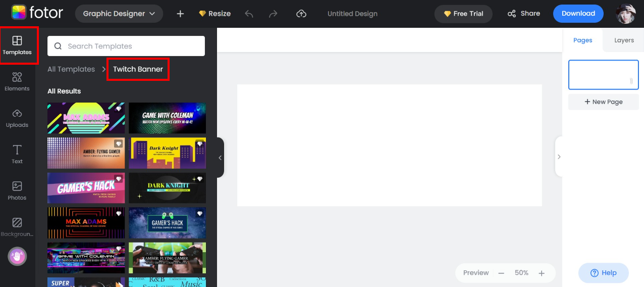Favorite the black Dark Knight template
The width and height of the screenshot is (644, 287).
tap(200, 178)
